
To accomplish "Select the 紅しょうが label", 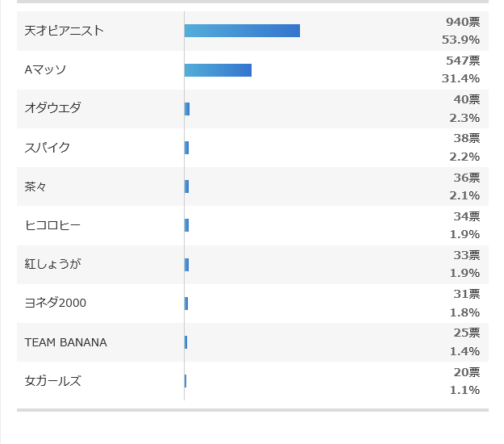I will tap(53, 264).
